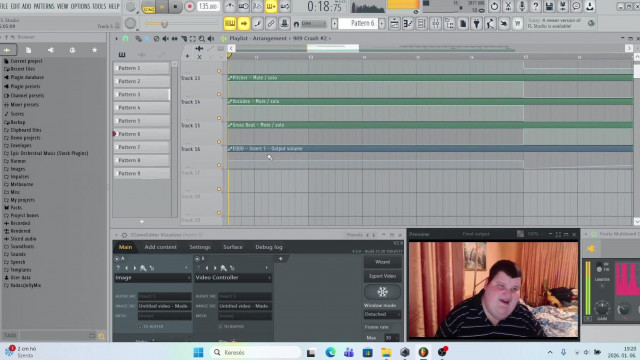Click the 135 tempo field

(x=209, y=7)
